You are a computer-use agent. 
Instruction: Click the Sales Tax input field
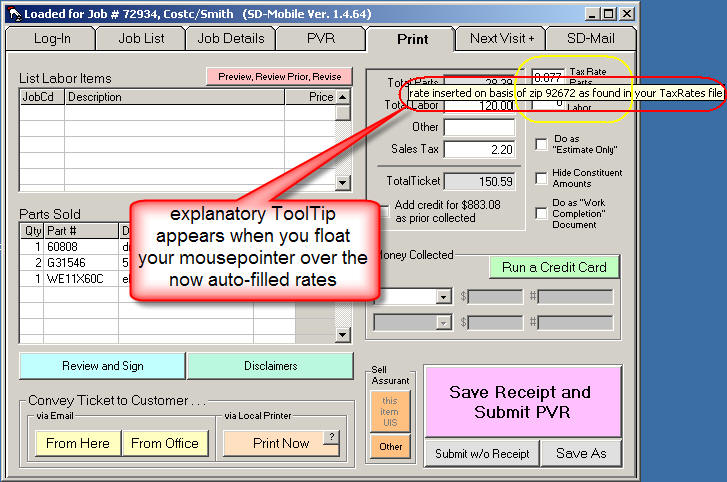click(478, 149)
